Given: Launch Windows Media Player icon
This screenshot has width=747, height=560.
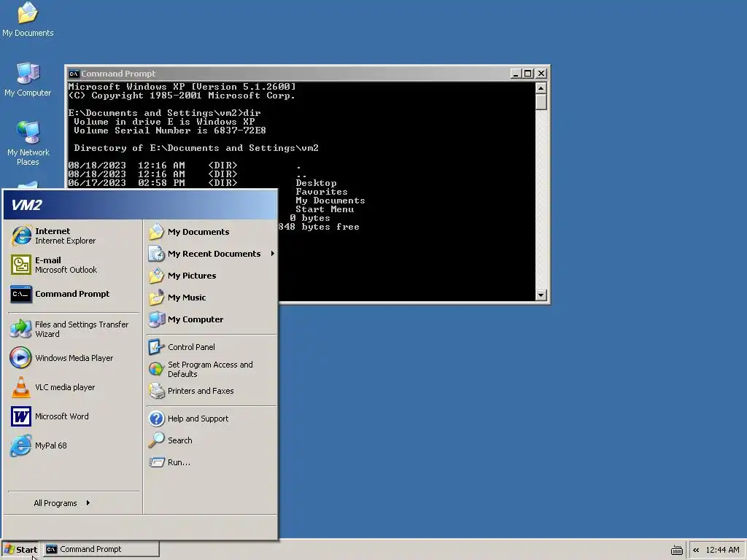Looking at the screenshot, I should coord(20,357).
